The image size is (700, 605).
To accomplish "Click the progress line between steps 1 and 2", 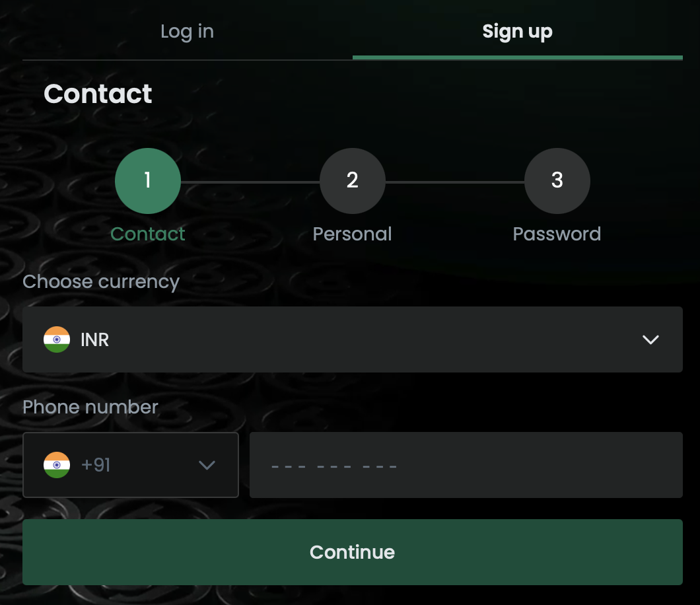I will (x=250, y=180).
